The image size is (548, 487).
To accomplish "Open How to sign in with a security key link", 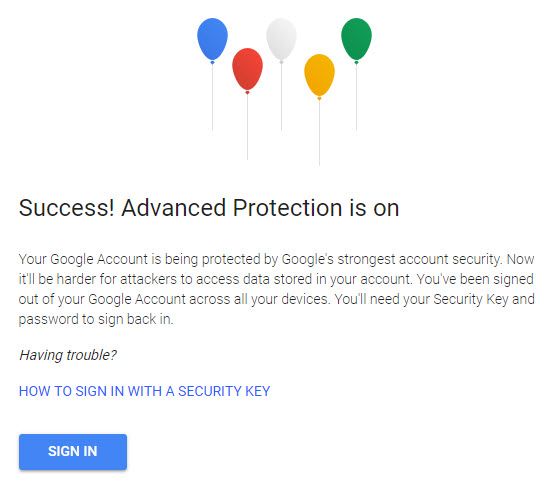I will [x=144, y=391].
